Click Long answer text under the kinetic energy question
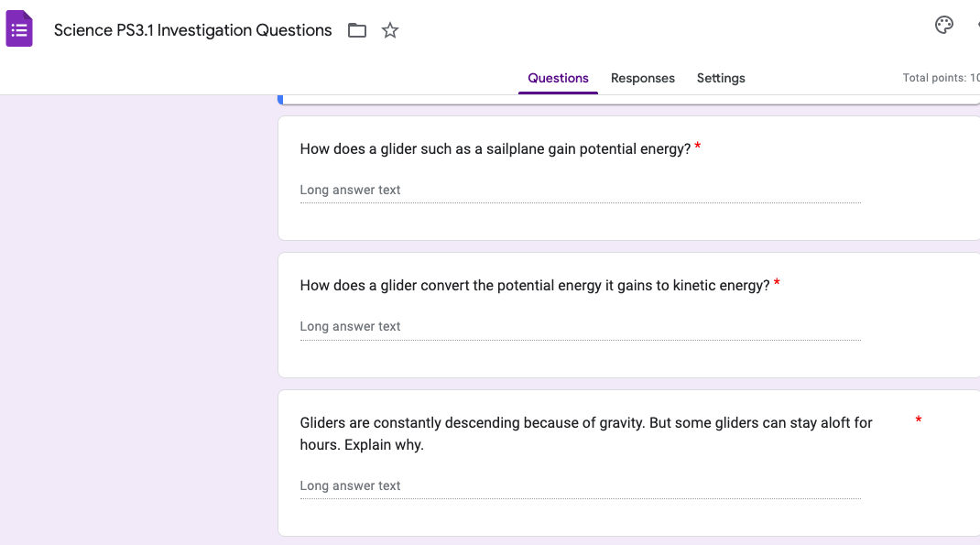The image size is (980, 545). tap(349, 326)
